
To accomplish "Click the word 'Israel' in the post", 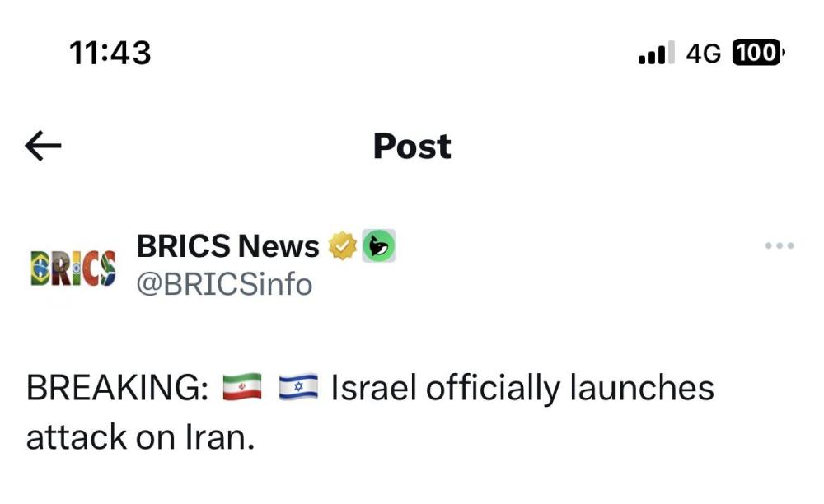I will pyautogui.click(x=372, y=388).
